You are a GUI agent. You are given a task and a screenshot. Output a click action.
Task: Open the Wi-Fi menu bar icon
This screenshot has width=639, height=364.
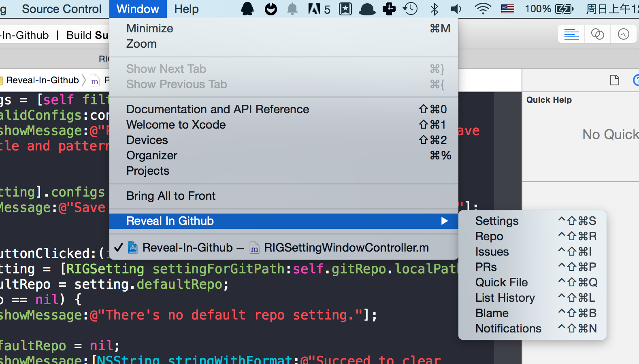(x=482, y=9)
